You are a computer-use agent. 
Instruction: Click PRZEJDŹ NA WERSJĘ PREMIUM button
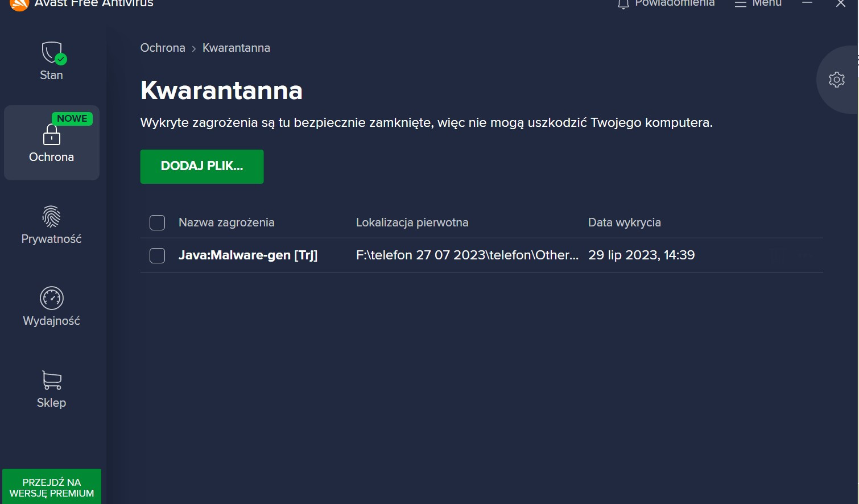click(52, 488)
